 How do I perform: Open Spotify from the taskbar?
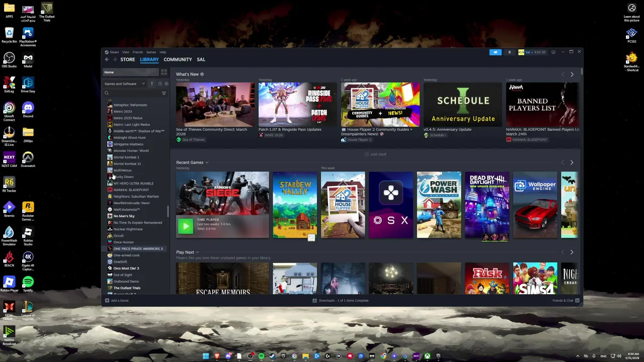click(x=261, y=356)
